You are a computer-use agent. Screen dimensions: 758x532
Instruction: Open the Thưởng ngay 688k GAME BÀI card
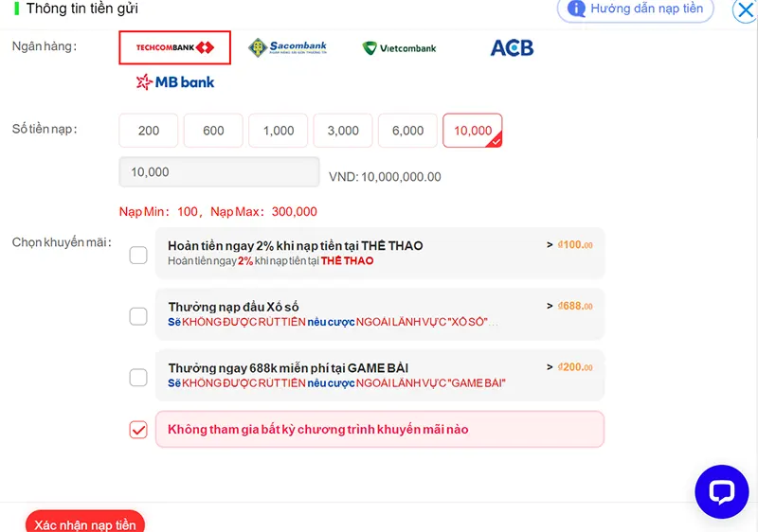[x=380, y=375]
